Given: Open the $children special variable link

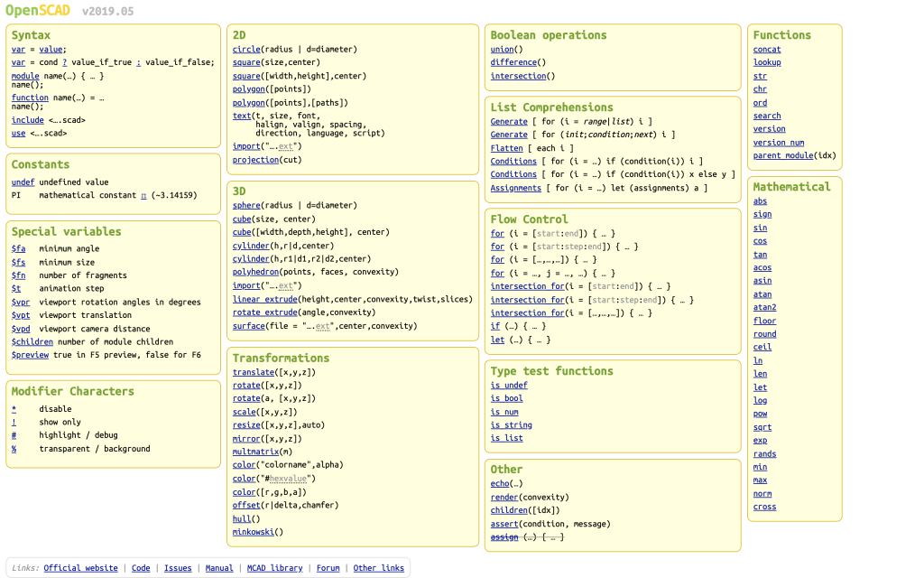Looking at the screenshot, I should [x=32, y=342].
